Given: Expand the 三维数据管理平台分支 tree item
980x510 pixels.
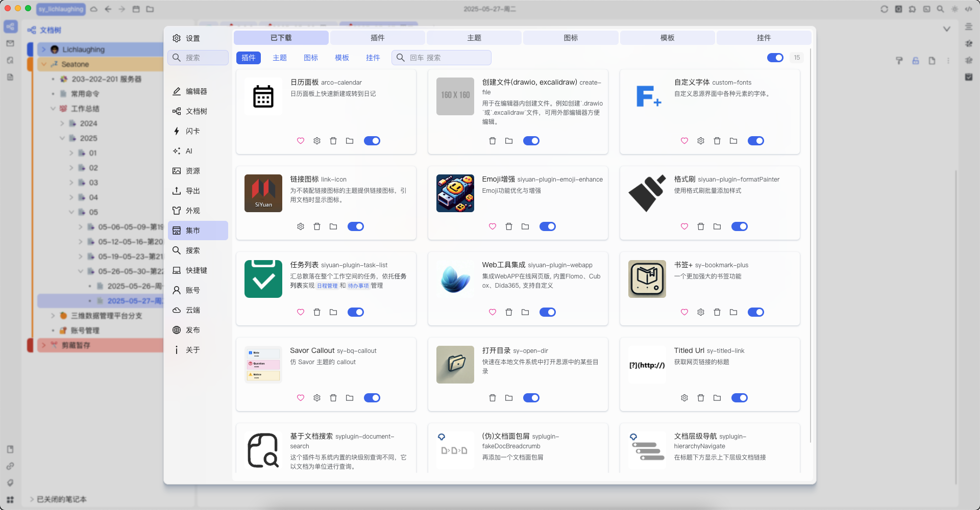Looking at the screenshot, I should click(53, 316).
